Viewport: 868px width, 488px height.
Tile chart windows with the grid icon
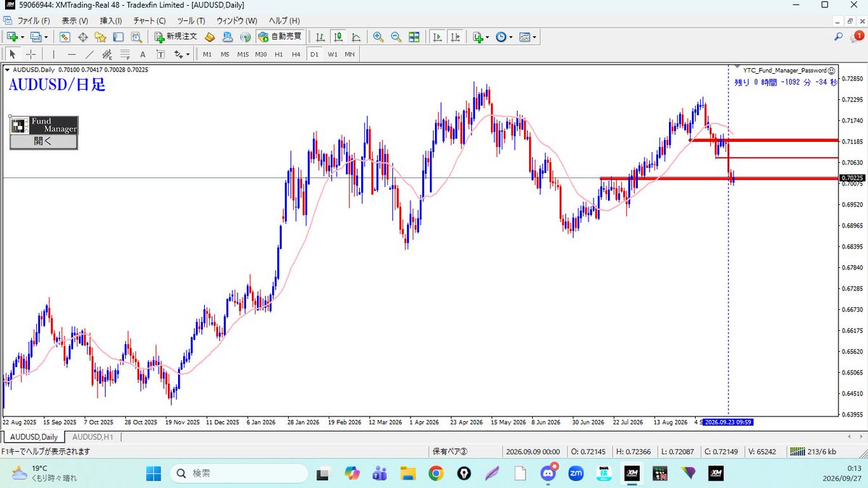[413, 37]
